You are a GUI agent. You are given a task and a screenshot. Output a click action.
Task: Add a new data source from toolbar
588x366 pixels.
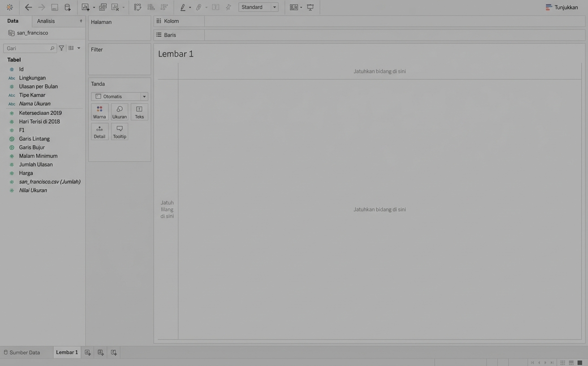(x=68, y=7)
